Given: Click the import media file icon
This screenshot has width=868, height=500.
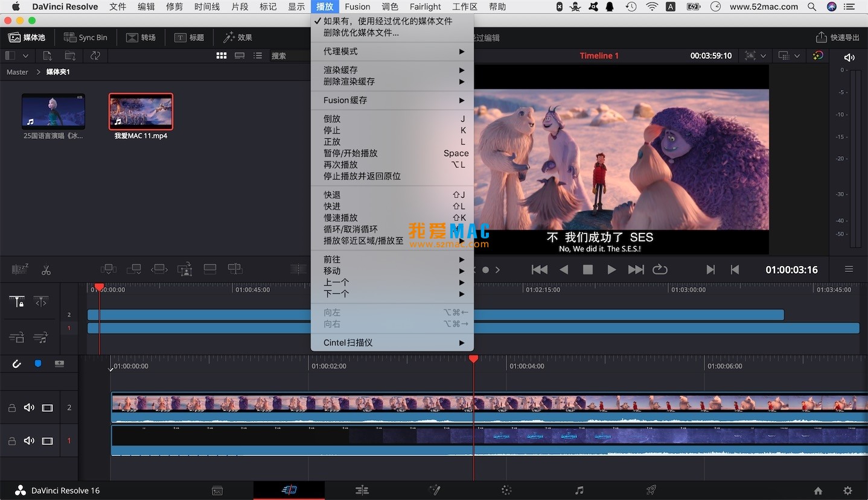Looking at the screenshot, I should 48,55.
